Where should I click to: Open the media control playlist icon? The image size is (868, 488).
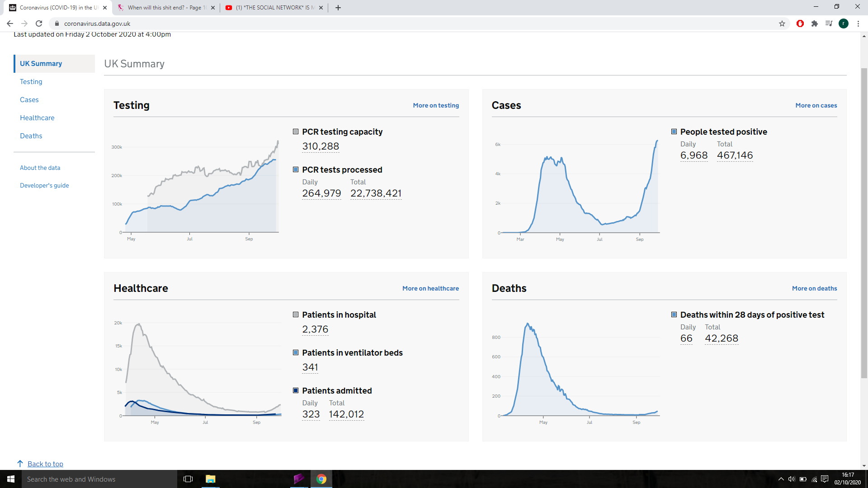pyautogui.click(x=829, y=23)
